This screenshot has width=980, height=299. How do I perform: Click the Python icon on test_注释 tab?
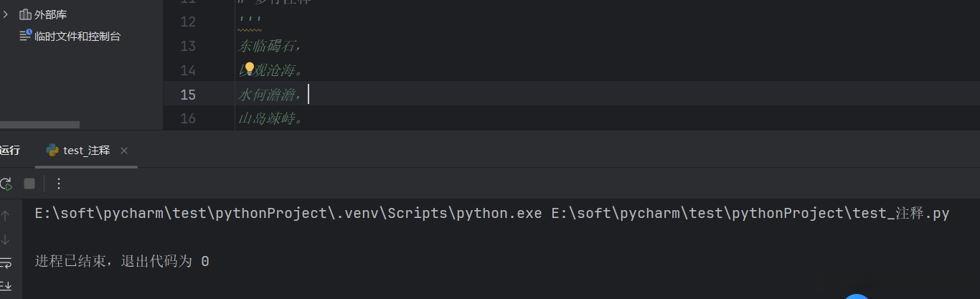pos(52,150)
